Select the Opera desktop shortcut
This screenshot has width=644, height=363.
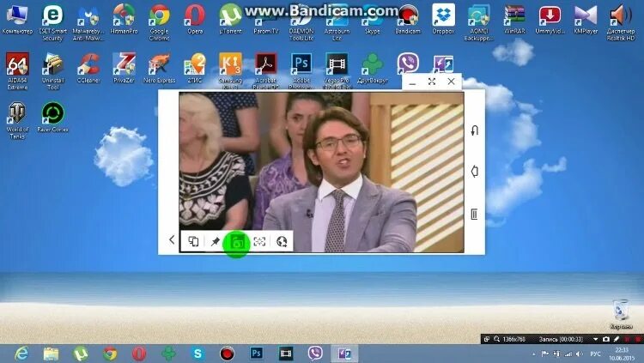[195, 20]
